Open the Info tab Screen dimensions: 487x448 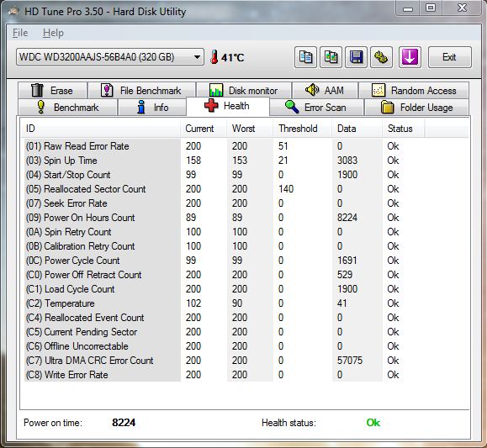pos(152,108)
